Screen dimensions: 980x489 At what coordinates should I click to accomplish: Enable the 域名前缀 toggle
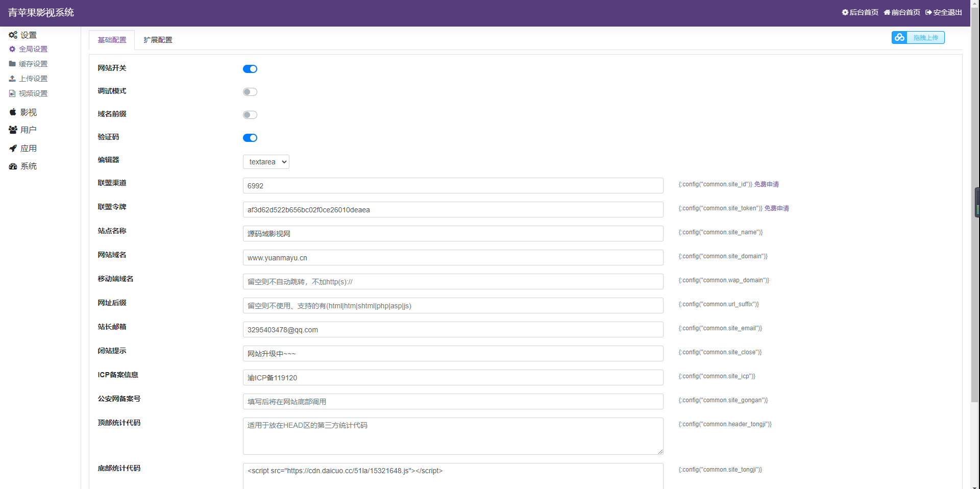click(x=250, y=115)
